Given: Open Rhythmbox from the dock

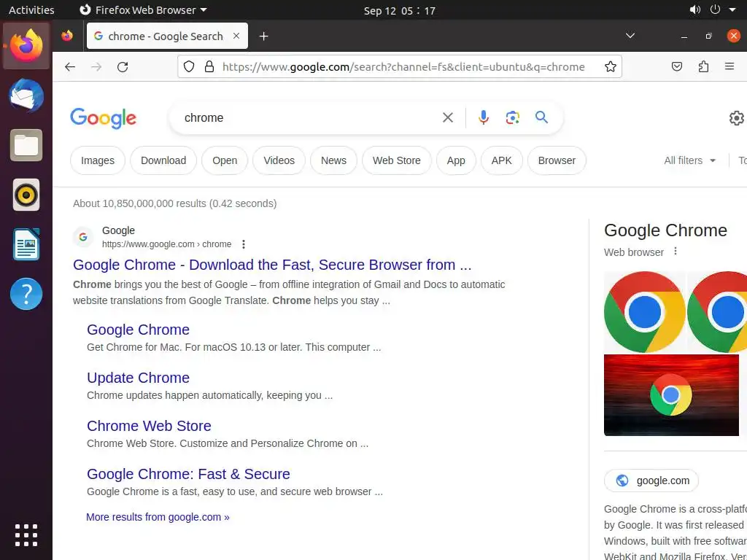Looking at the screenshot, I should pyautogui.click(x=26, y=195).
